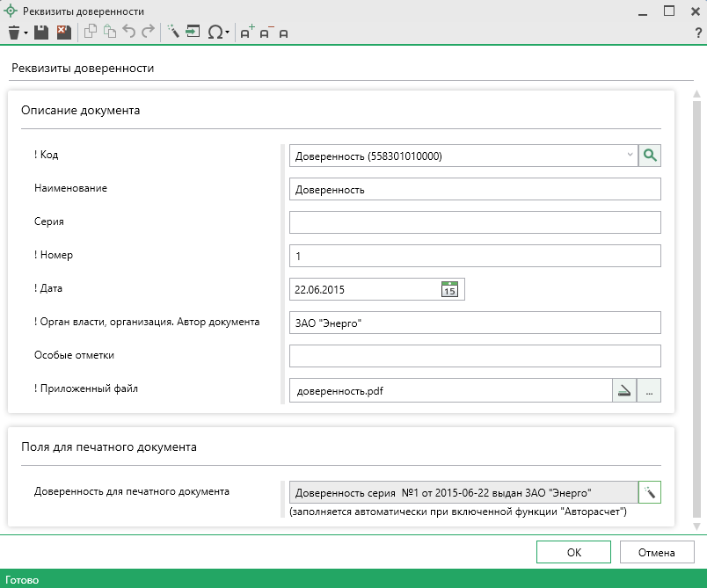Expand the Код dropdown list
This screenshot has height=588, width=707.
click(630, 156)
